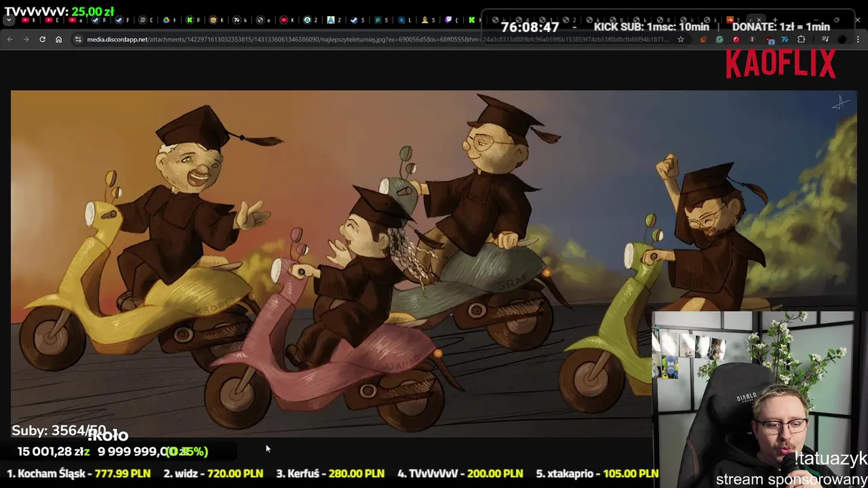
Task: Close the currently active browser tab
Action: [x=759, y=20]
